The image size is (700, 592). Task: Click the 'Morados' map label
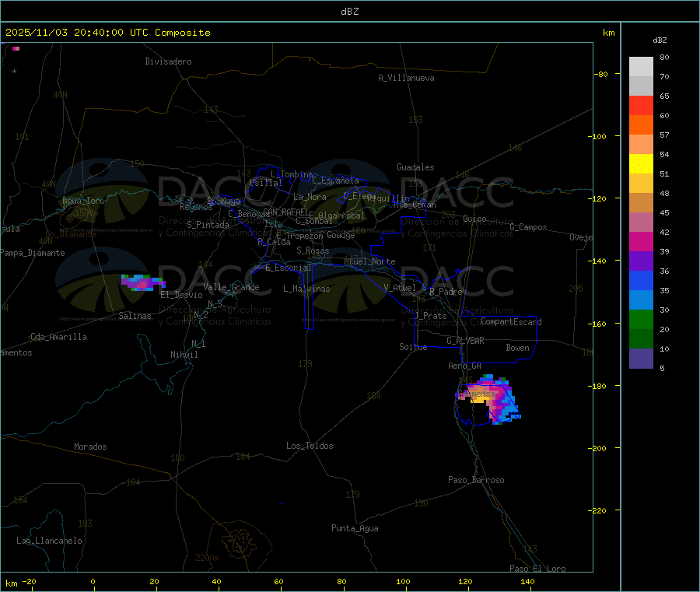pos(91,447)
